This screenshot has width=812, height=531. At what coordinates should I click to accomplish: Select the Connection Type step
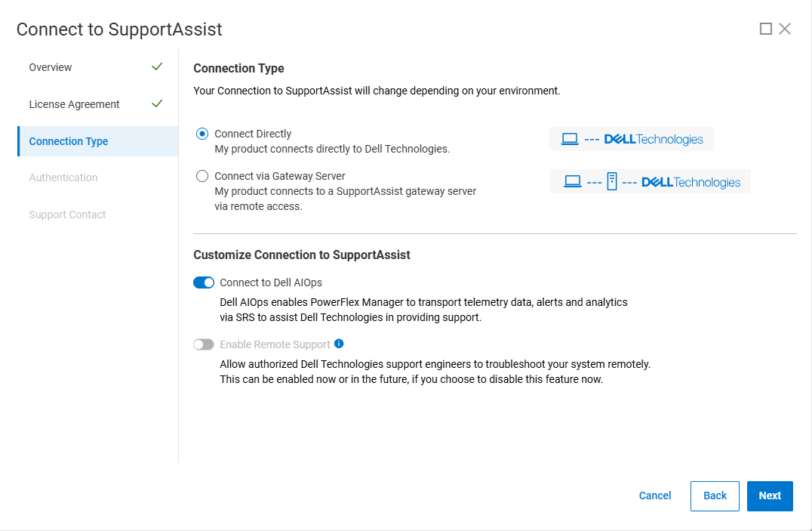(x=68, y=140)
